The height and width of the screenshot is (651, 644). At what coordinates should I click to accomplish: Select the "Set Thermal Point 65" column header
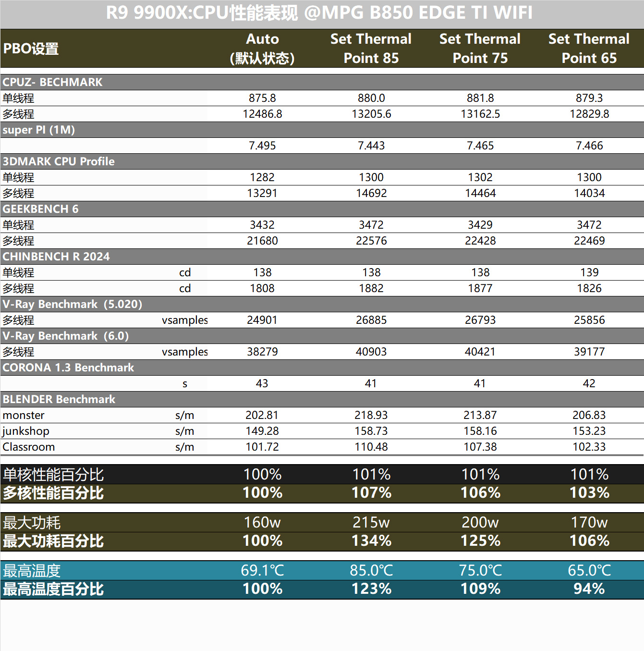(x=589, y=49)
